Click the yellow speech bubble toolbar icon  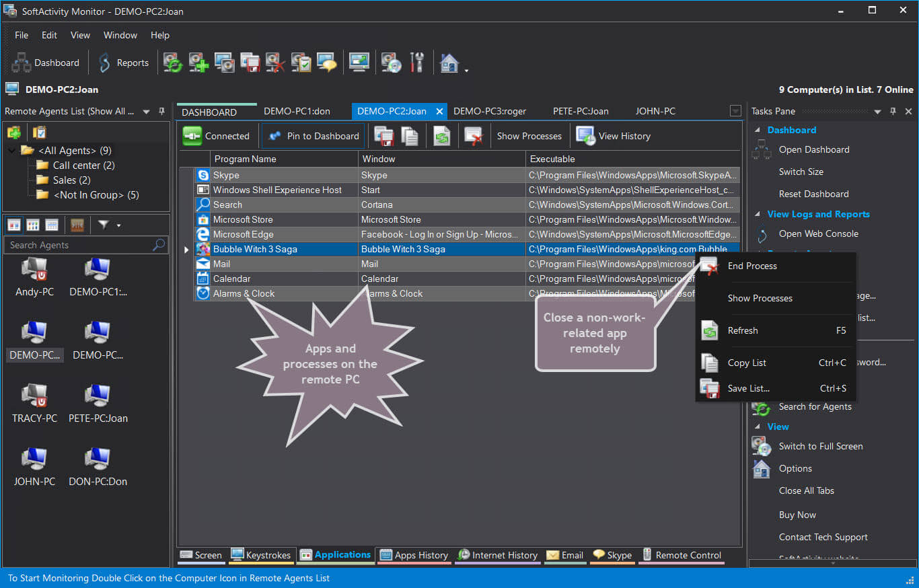(x=326, y=63)
